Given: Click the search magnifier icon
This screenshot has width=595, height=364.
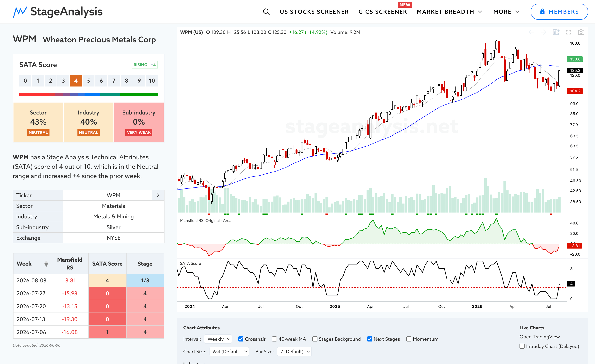Looking at the screenshot, I should tap(266, 12).
